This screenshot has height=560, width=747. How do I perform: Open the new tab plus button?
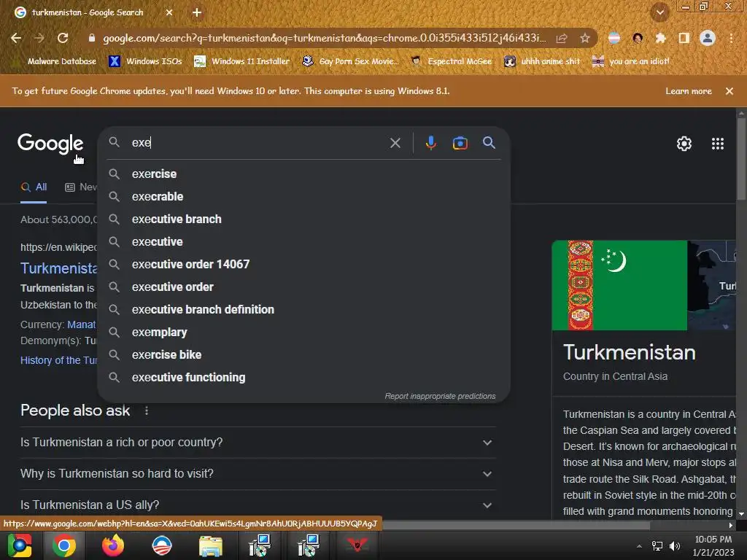197,13
